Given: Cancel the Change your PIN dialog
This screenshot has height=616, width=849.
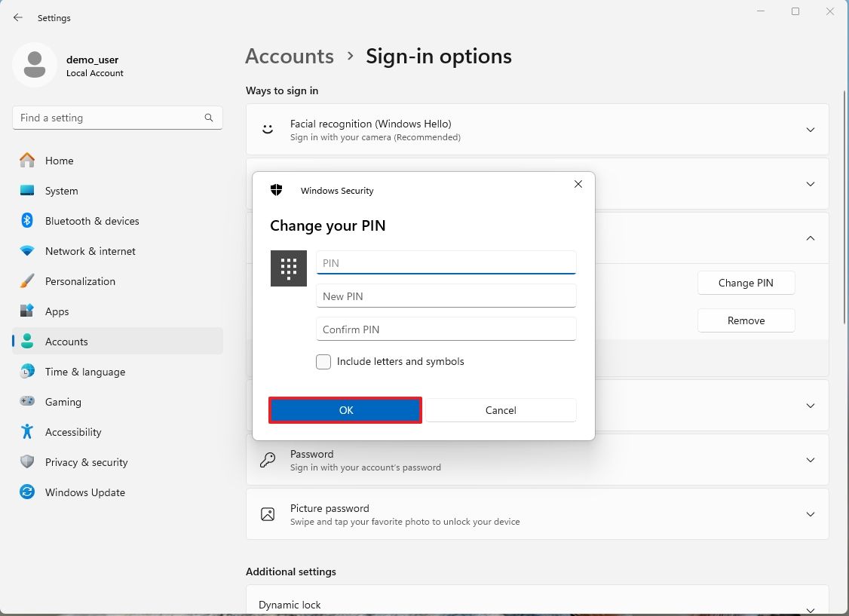Looking at the screenshot, I should (x=501, y=410).
